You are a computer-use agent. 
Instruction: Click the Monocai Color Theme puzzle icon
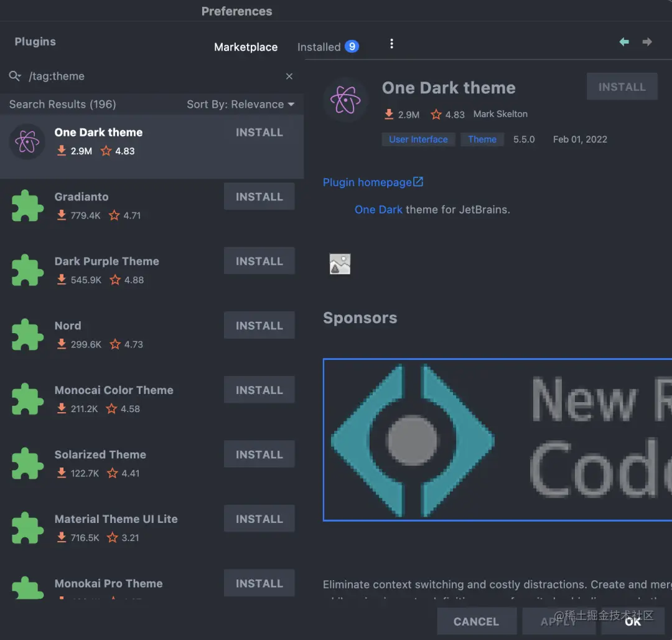tap(27, 399)
